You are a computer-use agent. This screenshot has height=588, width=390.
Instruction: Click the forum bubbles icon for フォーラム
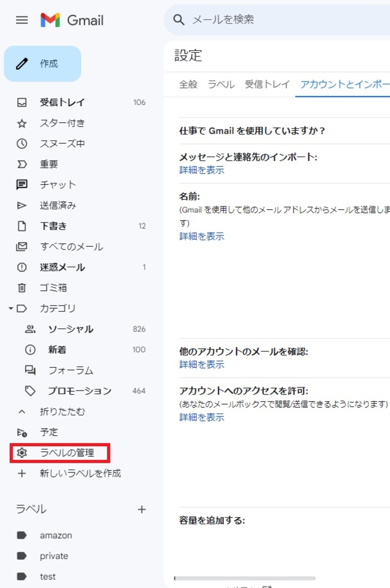(x=30, y=370)
